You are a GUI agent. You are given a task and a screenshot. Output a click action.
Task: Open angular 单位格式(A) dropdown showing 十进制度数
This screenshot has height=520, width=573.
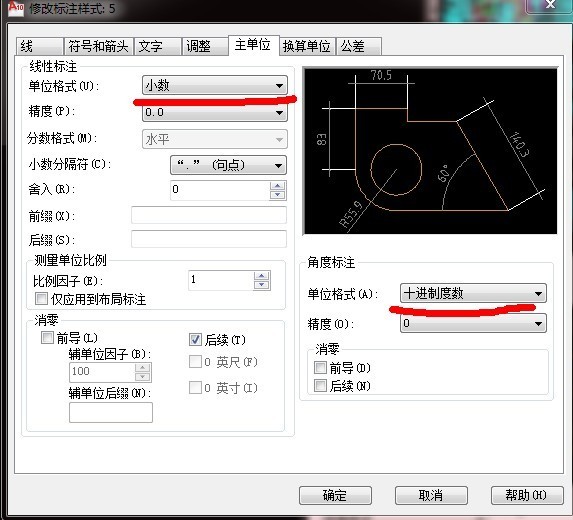coord(473,293)
